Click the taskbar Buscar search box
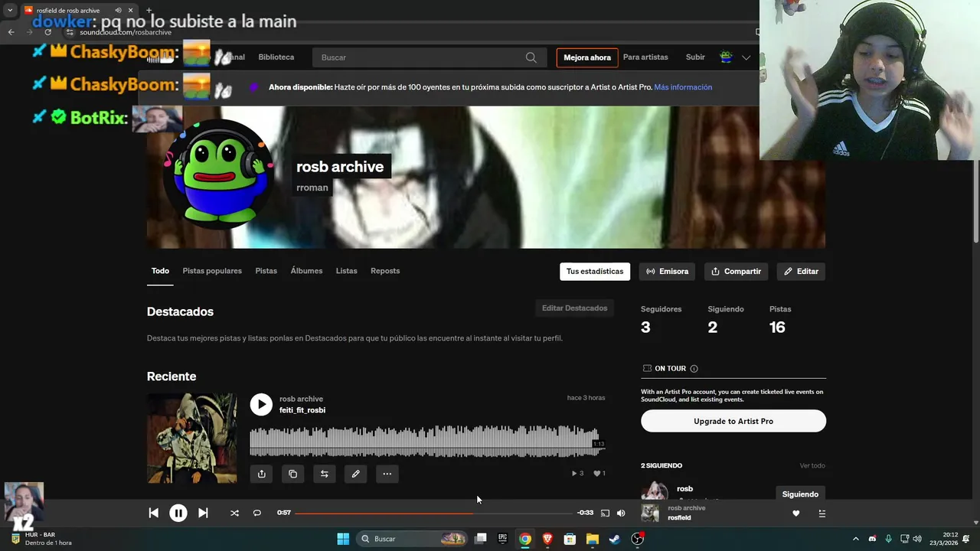980x551 pixels. [413, 539]
